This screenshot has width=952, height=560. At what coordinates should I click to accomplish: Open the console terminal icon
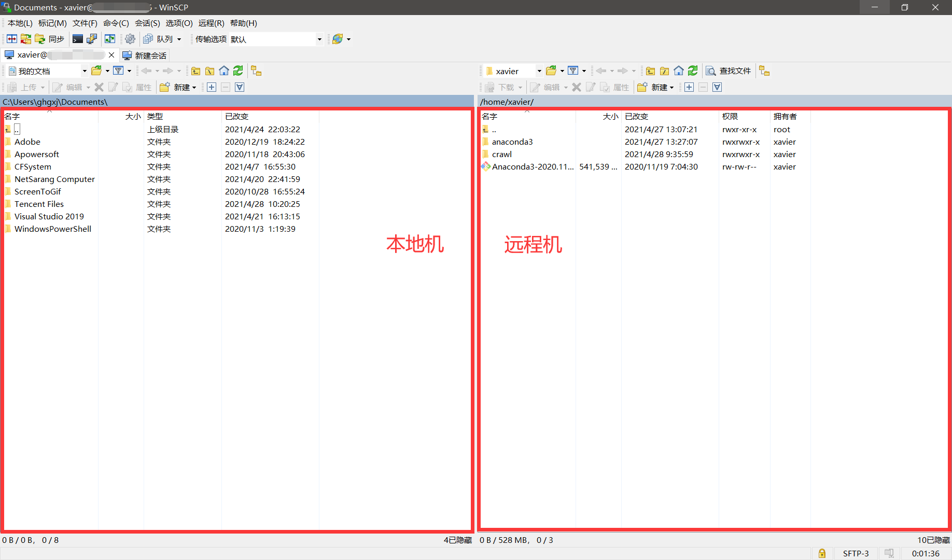[78, 39]
